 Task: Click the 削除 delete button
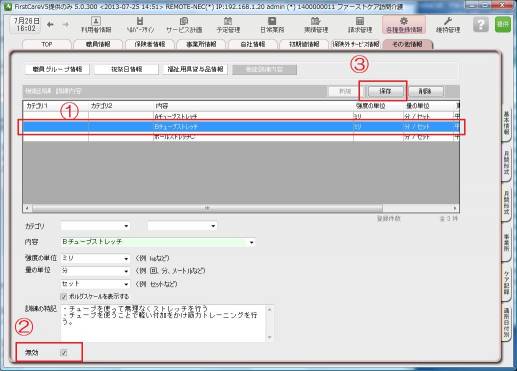click(x=425, y=91)
